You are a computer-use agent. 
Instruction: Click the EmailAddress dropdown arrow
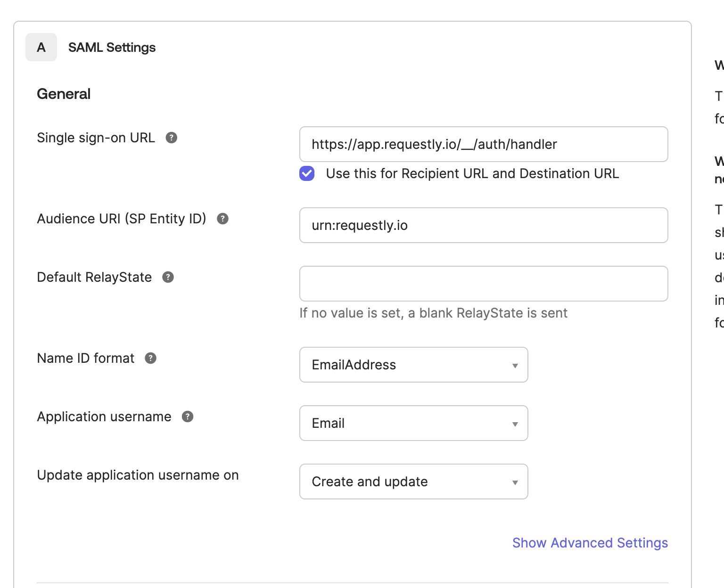tap(515, 366)
